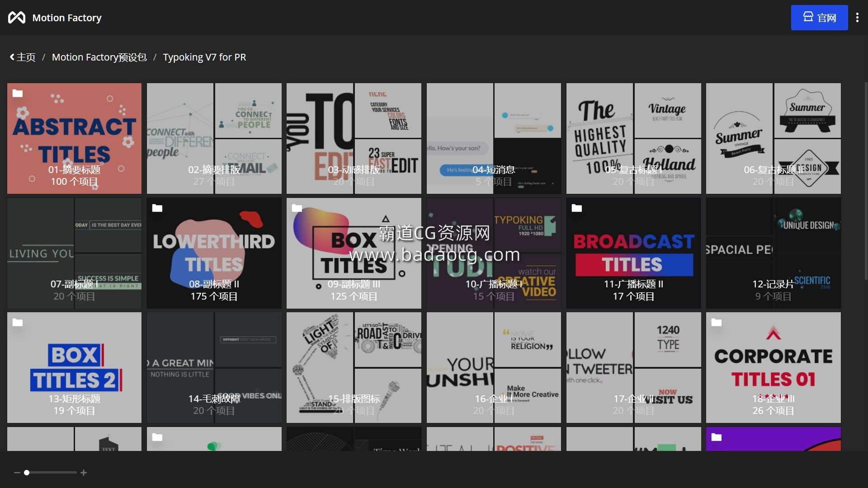Click the Motion Factory title text
The width and height of the screenshot is (868, 488).
67,18
